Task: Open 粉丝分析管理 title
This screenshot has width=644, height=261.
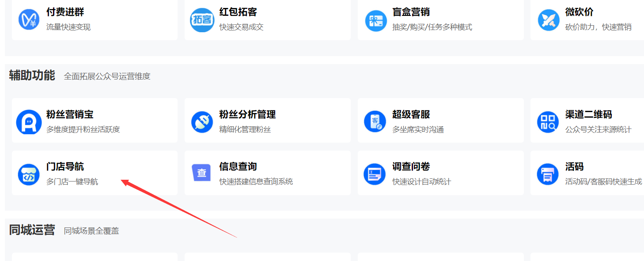Action: [x=247, y=114]
